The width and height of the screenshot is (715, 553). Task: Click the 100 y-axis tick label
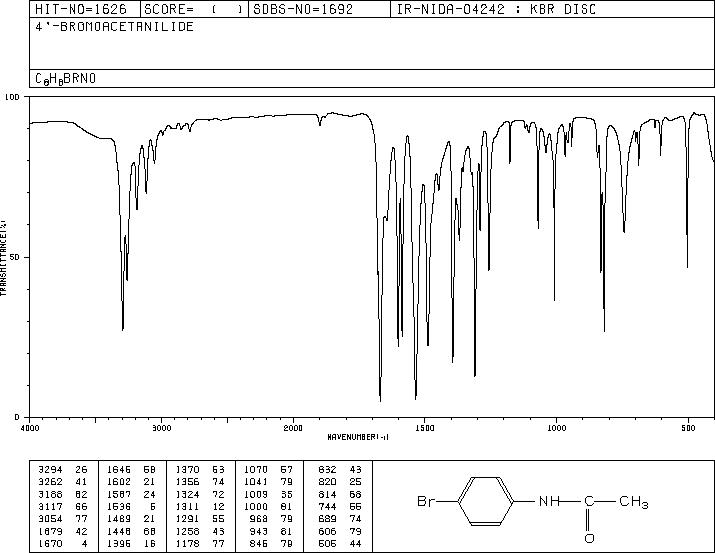(x=12, y=97)
